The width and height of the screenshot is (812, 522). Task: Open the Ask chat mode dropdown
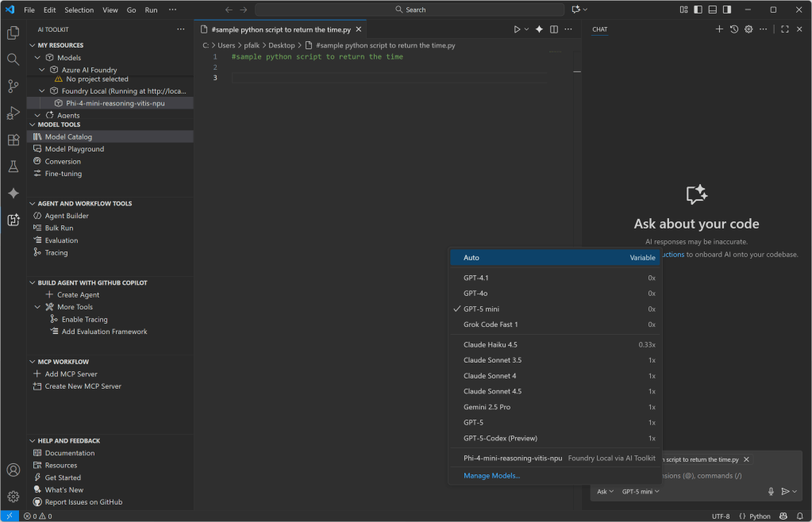(x=606, y=492)
